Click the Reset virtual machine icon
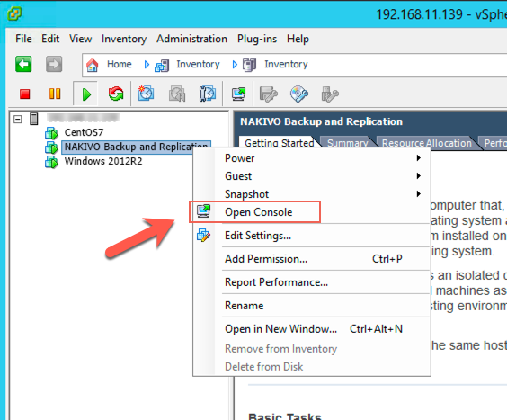 (116, 94)
